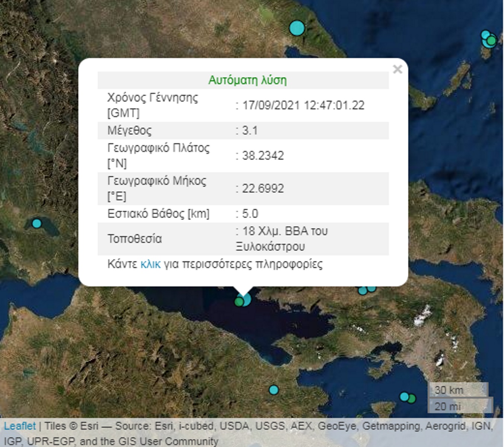The width and height of the screenshot is (504, 447).
Task: Click the origin time value 17/09/2021 12:47:01.22
Action: click(x=303, y=105)
